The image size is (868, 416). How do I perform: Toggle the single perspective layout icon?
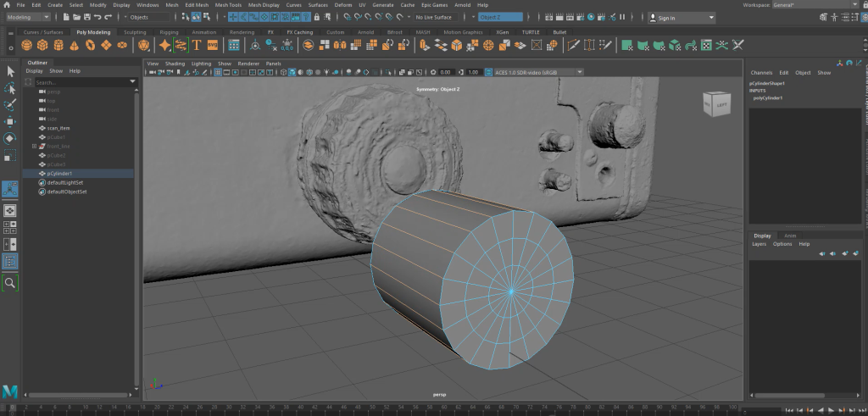(10, 211)
